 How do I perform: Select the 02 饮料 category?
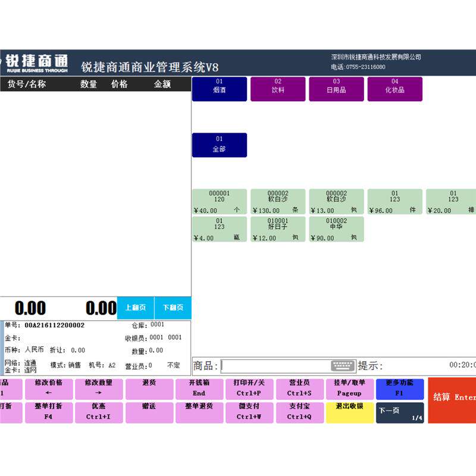tap(278, 89)
